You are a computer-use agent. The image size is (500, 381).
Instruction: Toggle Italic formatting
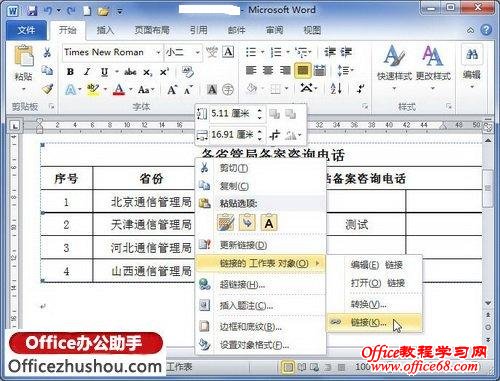[x=87, y=72]
